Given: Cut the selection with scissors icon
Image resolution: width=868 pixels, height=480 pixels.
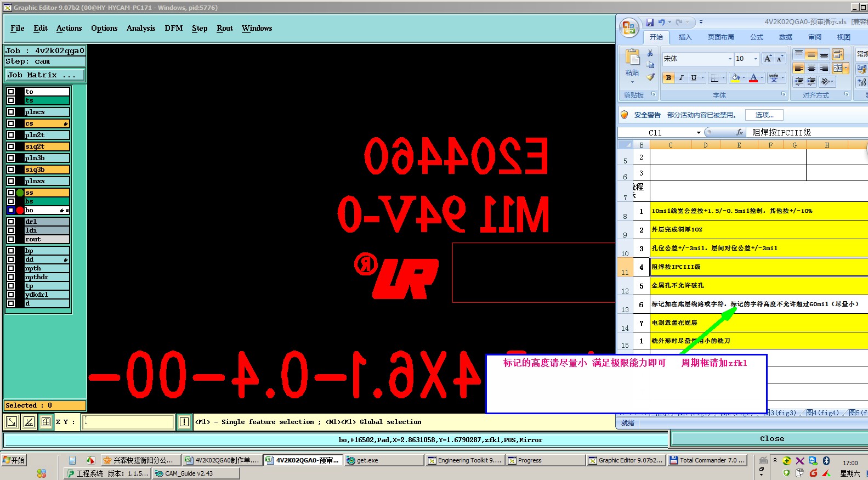Looking at the screenshot, I should point(650,53).
